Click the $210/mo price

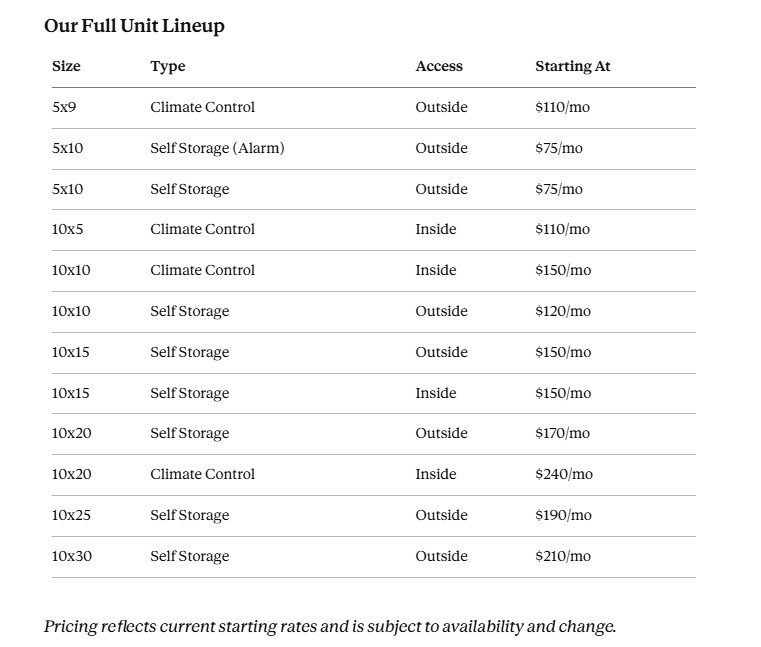point(563,556)
